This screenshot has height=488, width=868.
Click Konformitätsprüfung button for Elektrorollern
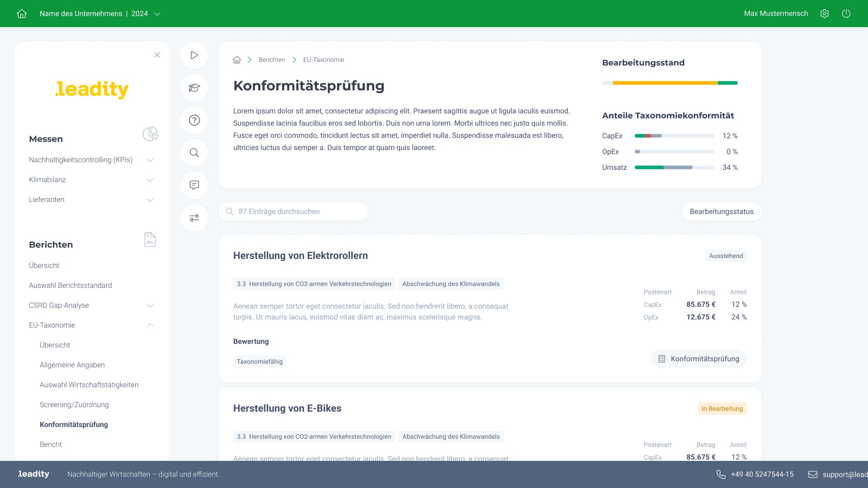tap(698, 359)
